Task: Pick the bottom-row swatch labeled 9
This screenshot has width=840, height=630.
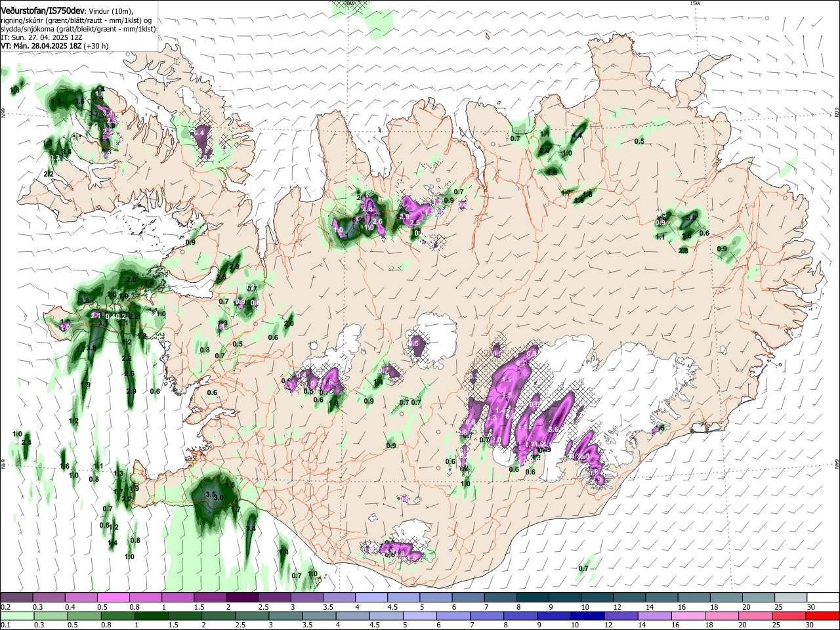Action: pos(553,616)
